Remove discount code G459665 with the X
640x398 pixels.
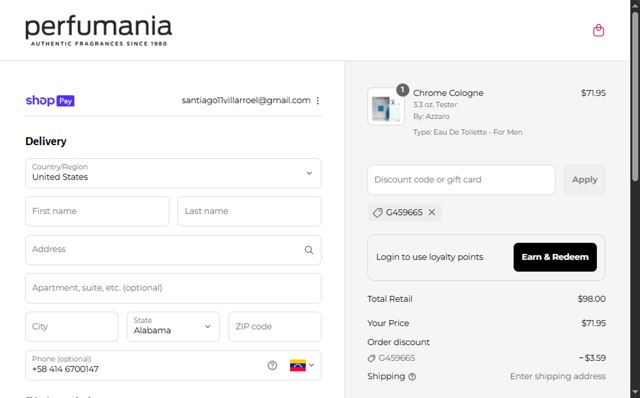coord(432,212)
